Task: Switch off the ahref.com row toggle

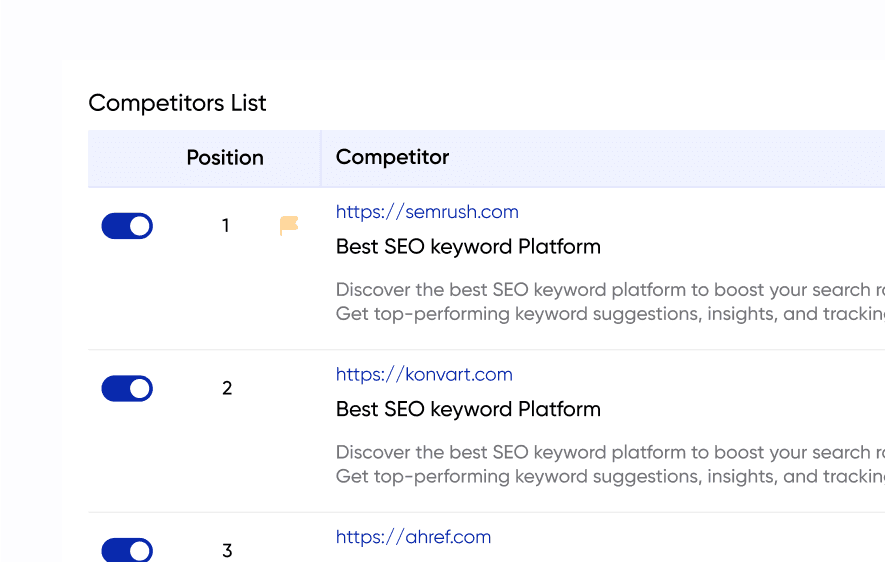Action: point(127,550)
